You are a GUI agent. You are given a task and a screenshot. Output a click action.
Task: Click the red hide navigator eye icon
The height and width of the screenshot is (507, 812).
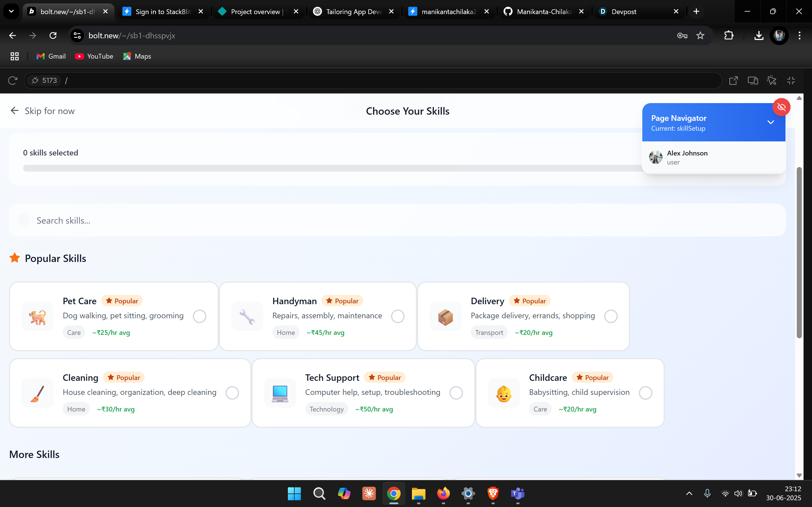pos(782,107)
